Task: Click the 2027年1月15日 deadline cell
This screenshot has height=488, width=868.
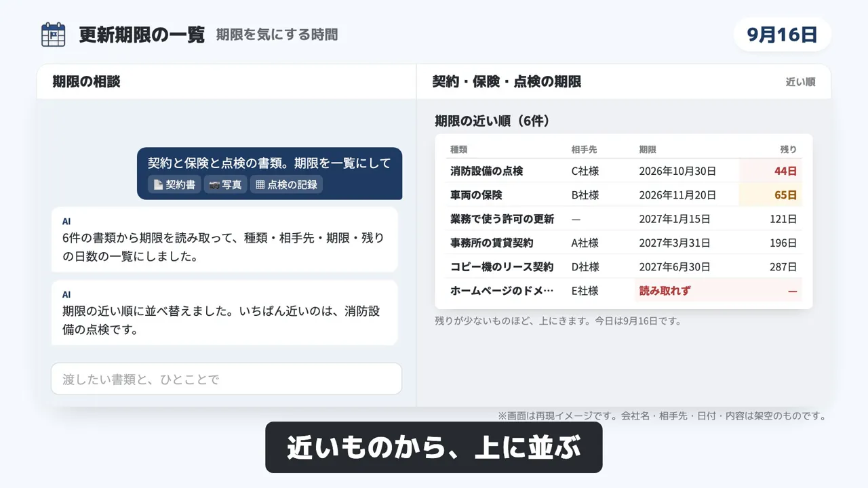Action: (x=687, y=219)
